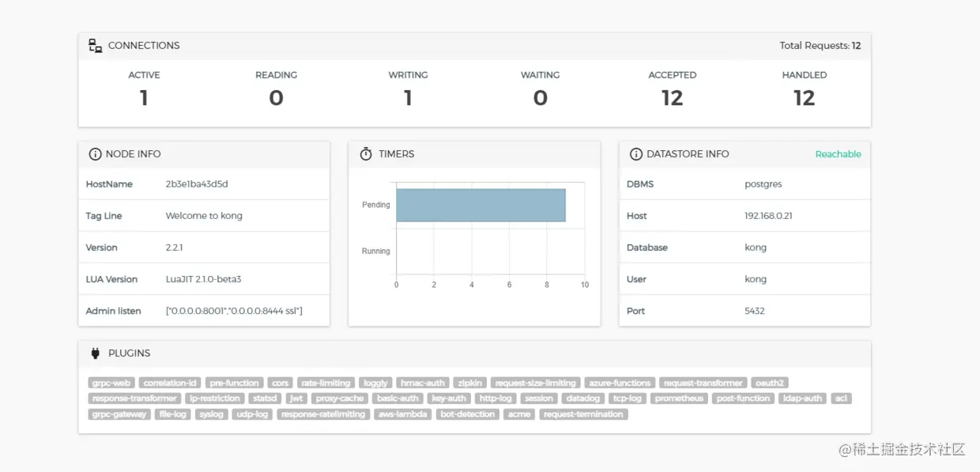This screenshot has height=472, width=980.
Task: Click the syslog plugin tag
Action: pos(211,414)
